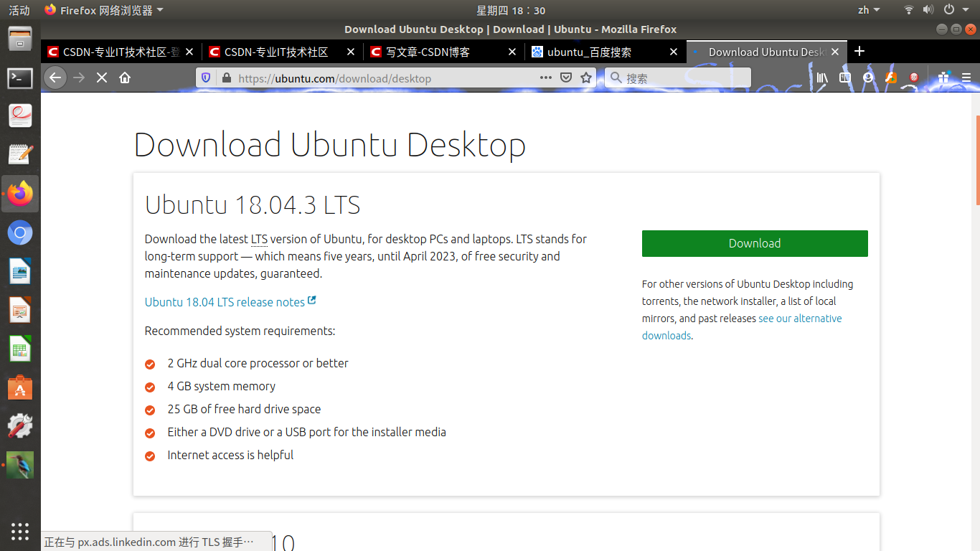Click the forward arrow navigation button
Viewport: 980px width, 551px height.
coord(80,77)
